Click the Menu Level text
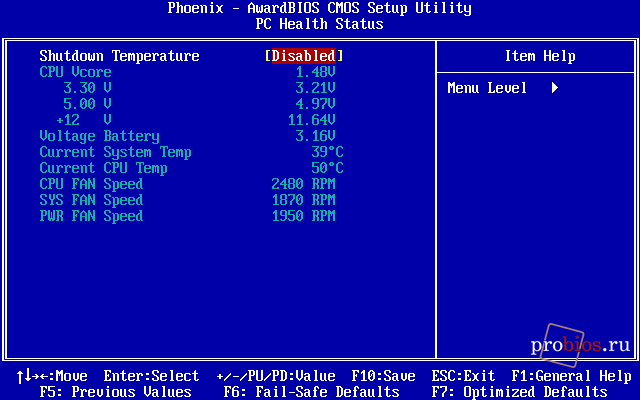This screenshot has height=400, width=640. coord(487,88)
